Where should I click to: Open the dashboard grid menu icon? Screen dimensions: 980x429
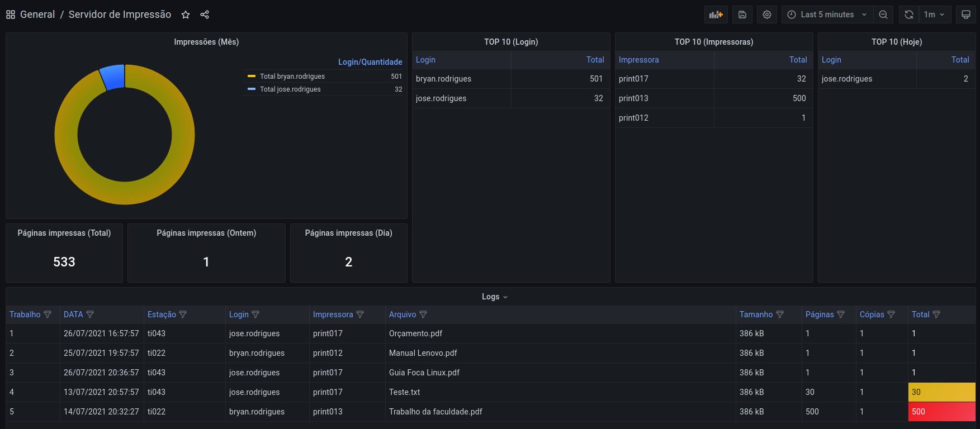pyautogui.click(x=11, y=15)
